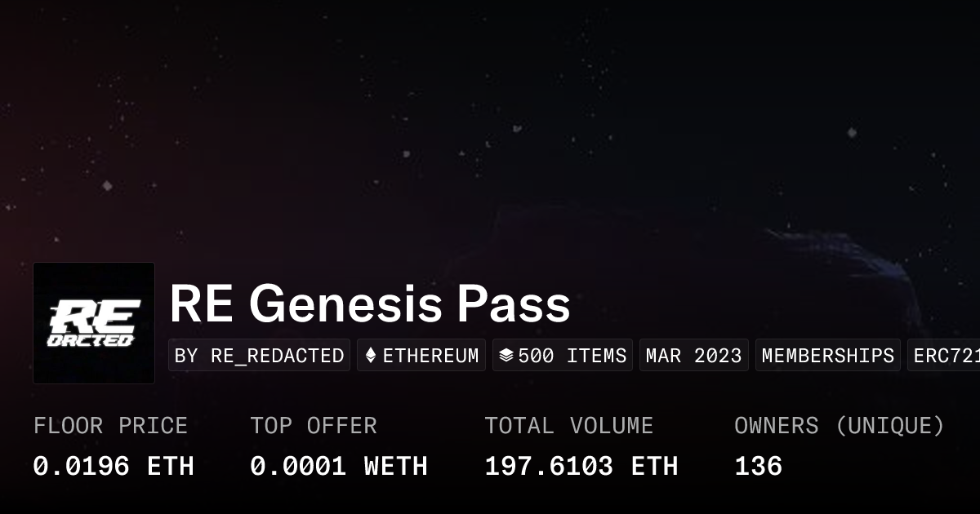
Task: Click the 500 ITEMS count text
Action: click(572, 356)
